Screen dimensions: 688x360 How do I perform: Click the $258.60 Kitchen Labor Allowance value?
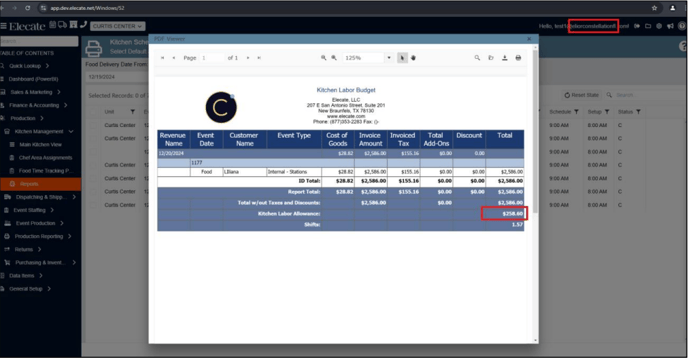coord(512,214)
